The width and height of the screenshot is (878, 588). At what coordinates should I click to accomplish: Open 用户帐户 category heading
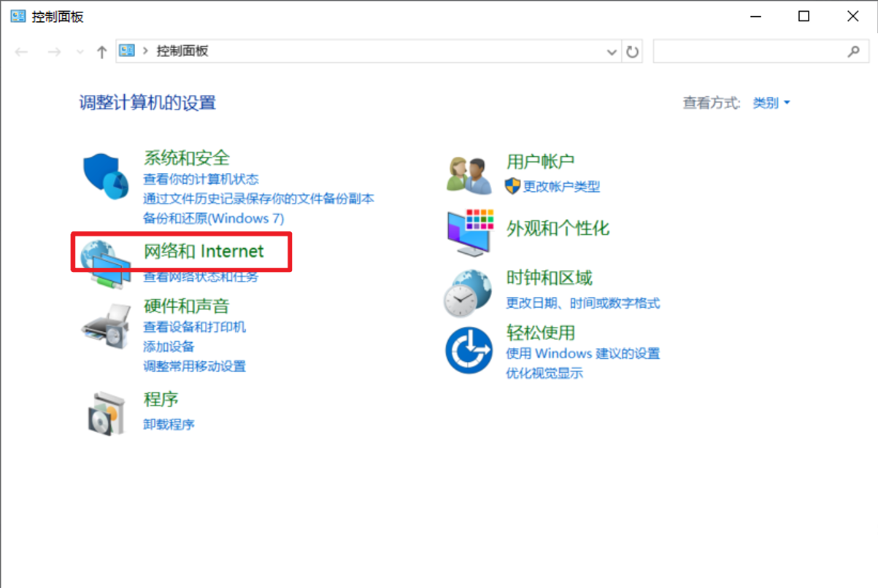click(541, 161)
